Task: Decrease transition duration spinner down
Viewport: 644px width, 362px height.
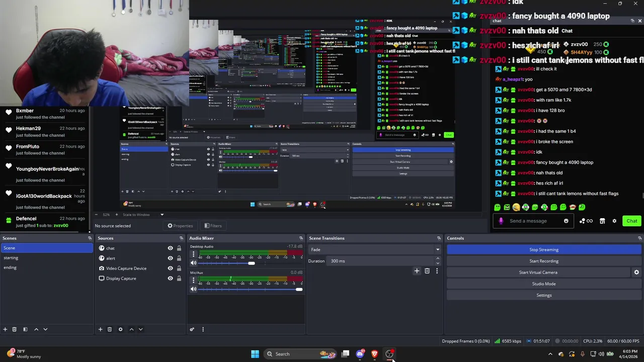Action: tap(438, 263)
